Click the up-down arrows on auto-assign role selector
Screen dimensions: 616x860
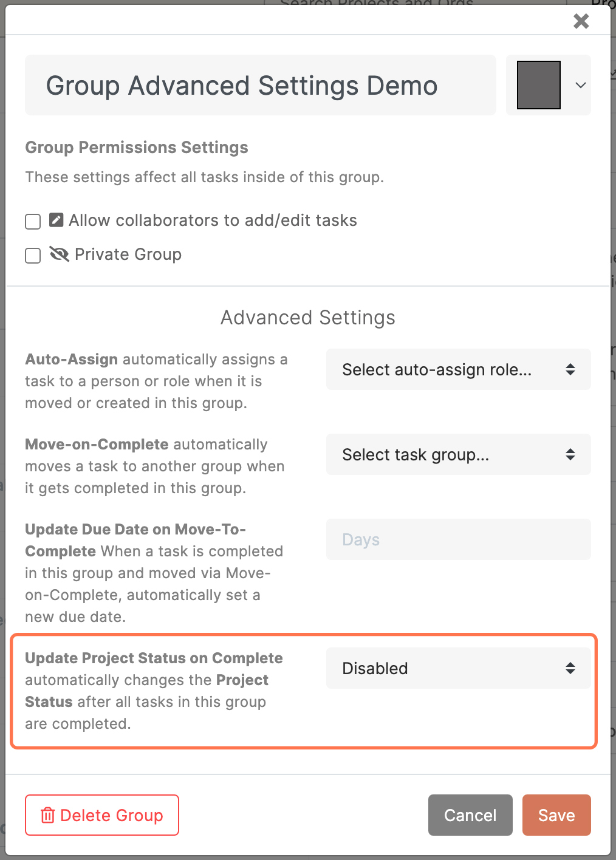click(570, 369)
